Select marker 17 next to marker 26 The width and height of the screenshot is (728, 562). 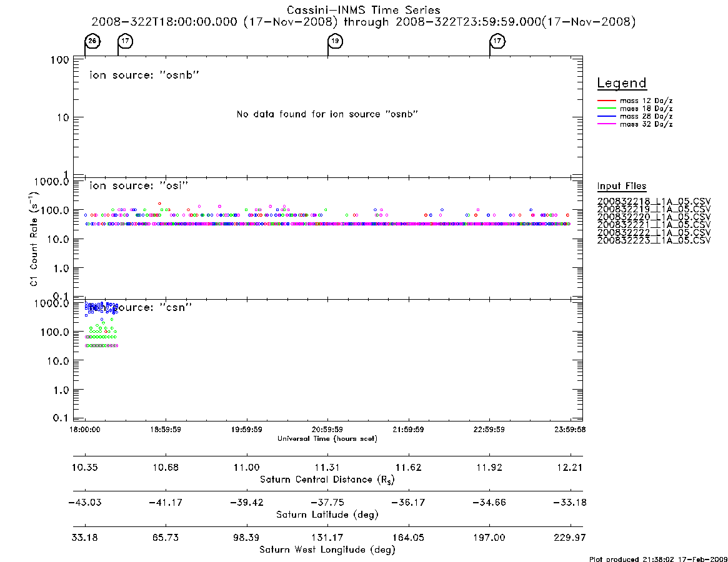[126, 41]
